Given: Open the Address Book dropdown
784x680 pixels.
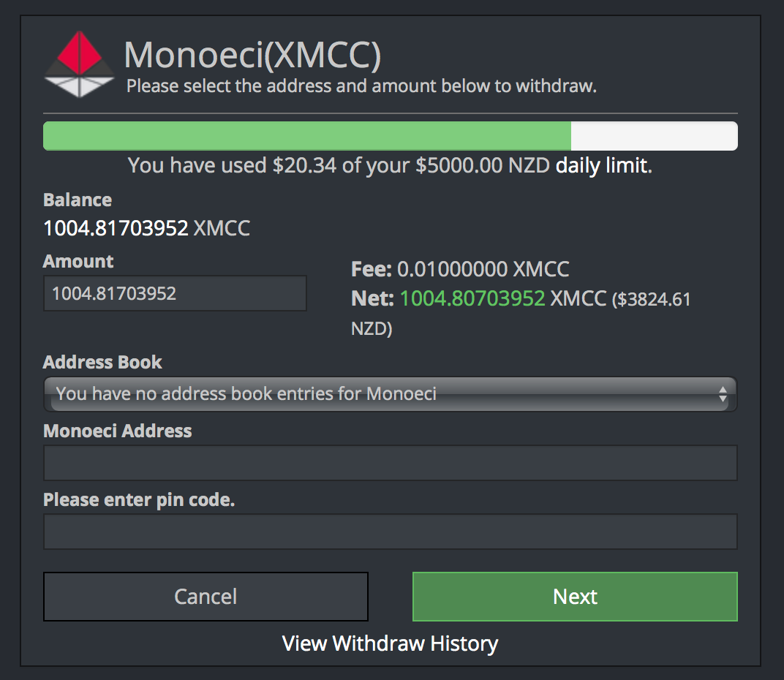Looking at the screenshot, I should (390, 394).
